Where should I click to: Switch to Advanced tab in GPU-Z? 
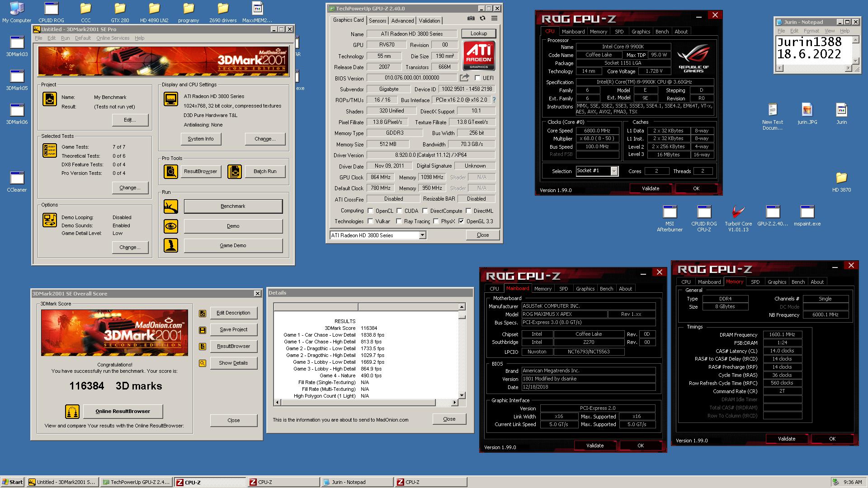click(x=402, y=21)
